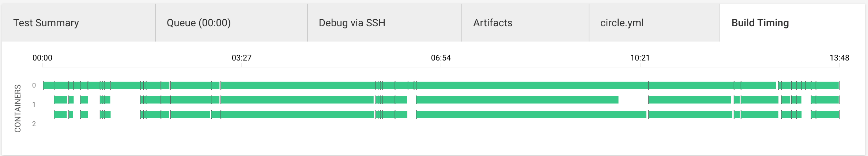The image size is (868, 156).
Task: Select the 03:27 time axis label
Action: [242, 58]
